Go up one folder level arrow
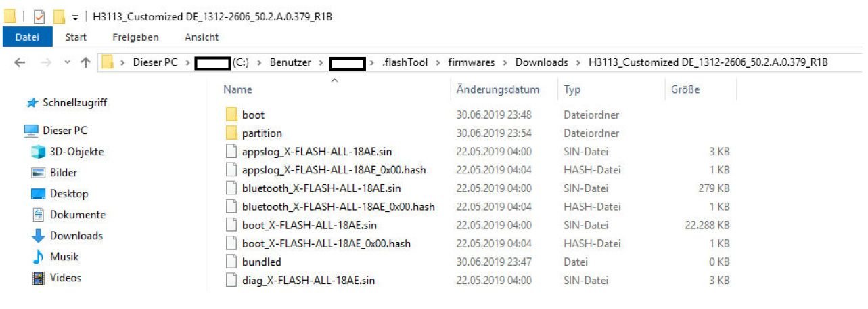This screenshot has height=309, width=868. [x=85, y=62]
